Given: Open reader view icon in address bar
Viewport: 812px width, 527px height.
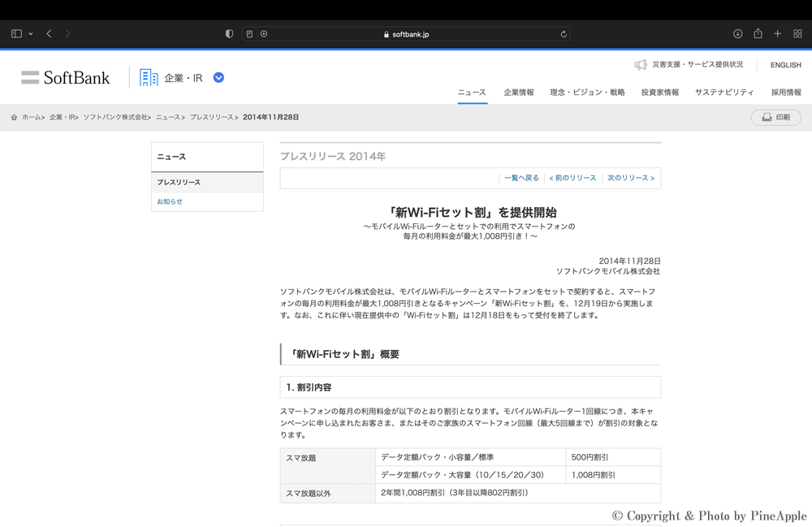Looking at the screenshot, I should click(249, 34).
